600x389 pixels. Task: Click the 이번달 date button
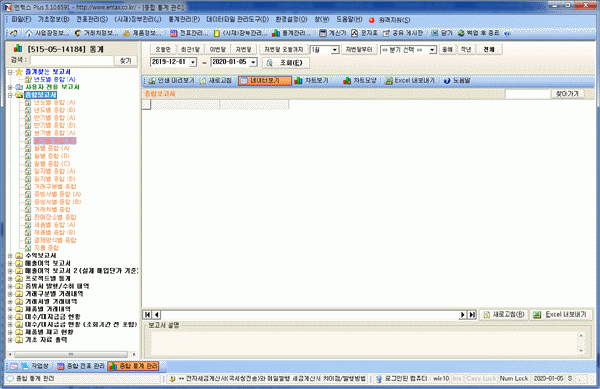[x=218, y=49]
